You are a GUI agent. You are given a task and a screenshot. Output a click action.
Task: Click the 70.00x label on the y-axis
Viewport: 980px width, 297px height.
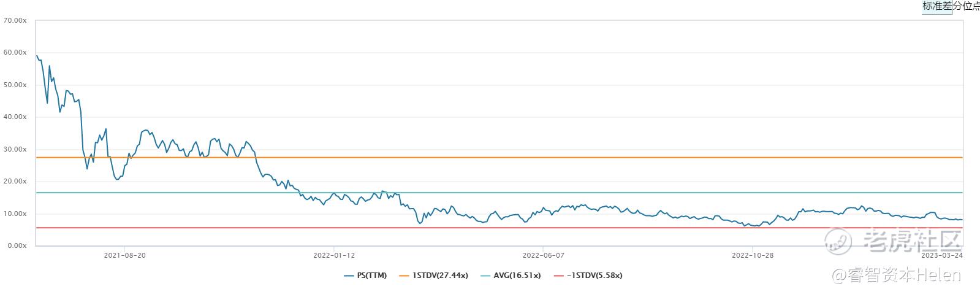(x=15, y=20)
